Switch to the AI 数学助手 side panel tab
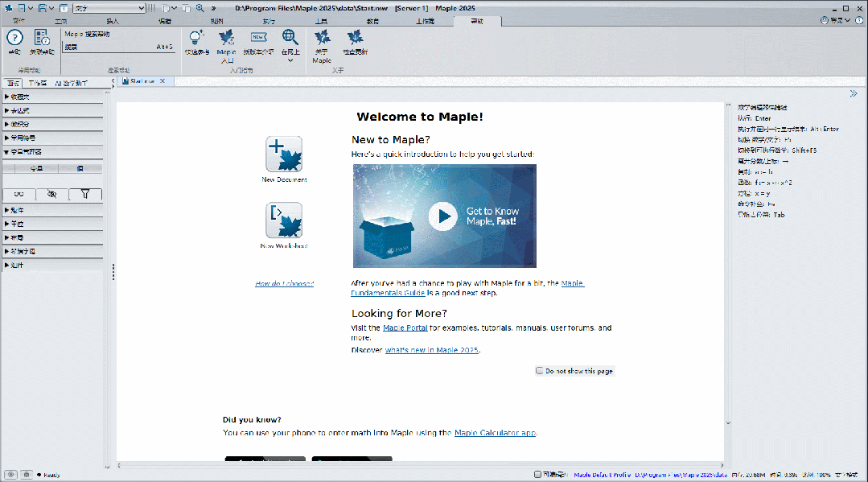868x482 pixels. (x=72, y=83)
